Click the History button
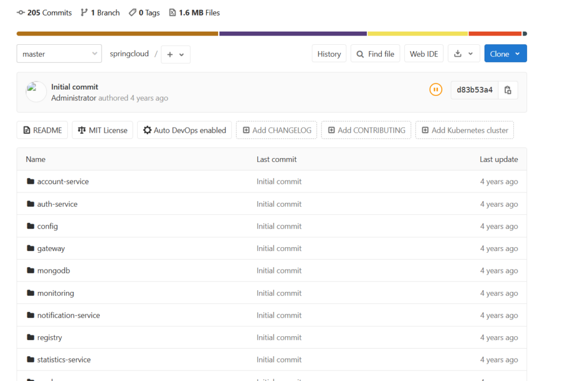 (329, 54)
